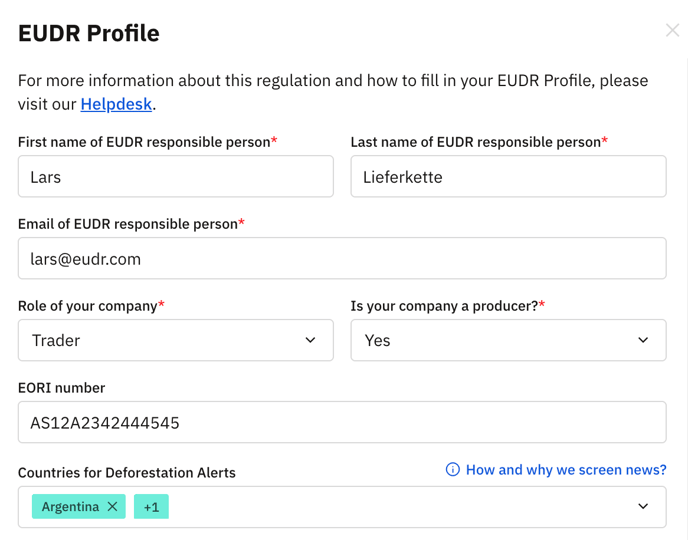Focus the last name field with Lieferkette

pyautogui.click(x=508, y=177)
